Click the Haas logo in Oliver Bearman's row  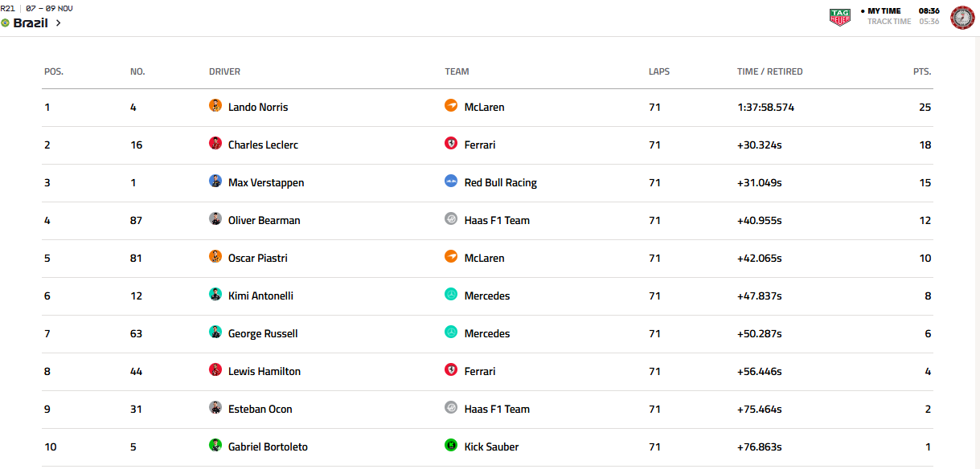click(x=451, y=219)
